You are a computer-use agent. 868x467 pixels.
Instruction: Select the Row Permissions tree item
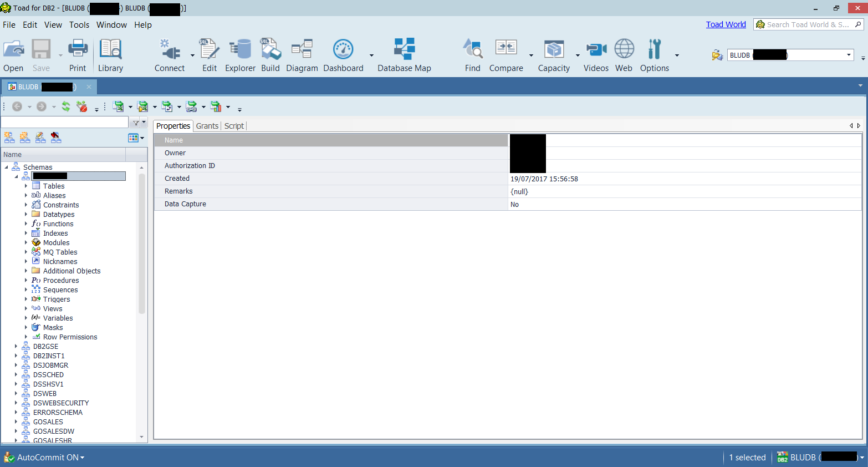pos(70,337)
